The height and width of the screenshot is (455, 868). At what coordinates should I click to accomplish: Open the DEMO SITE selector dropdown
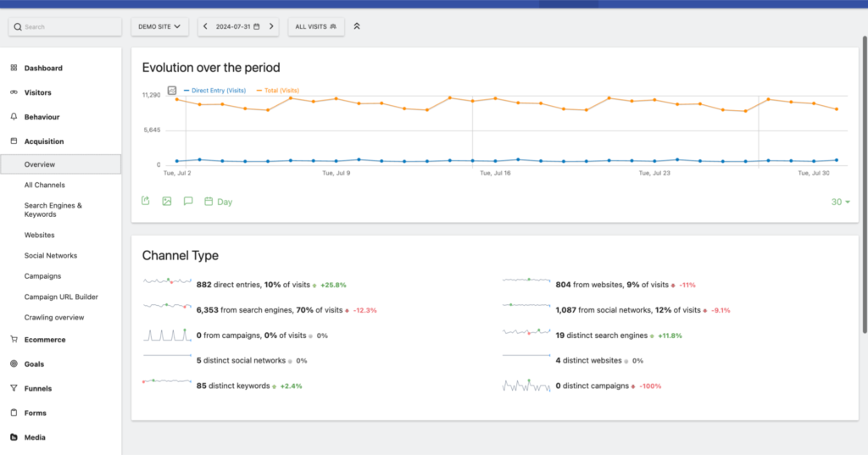tap(159, 27)
